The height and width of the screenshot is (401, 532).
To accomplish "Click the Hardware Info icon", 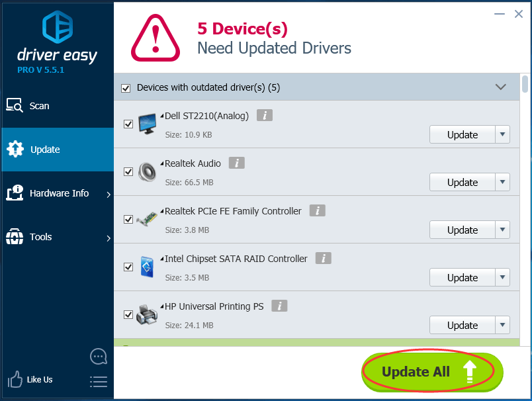I will click(x=15, y=193).
